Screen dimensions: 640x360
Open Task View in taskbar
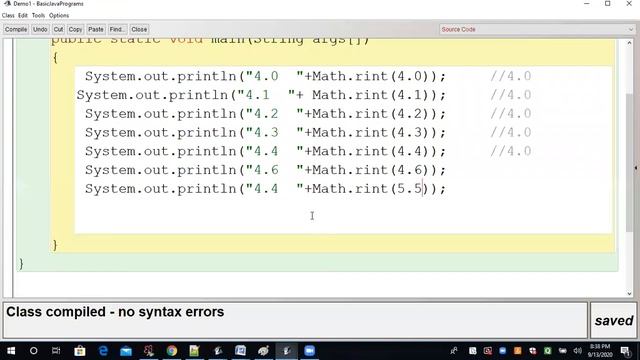56,351
